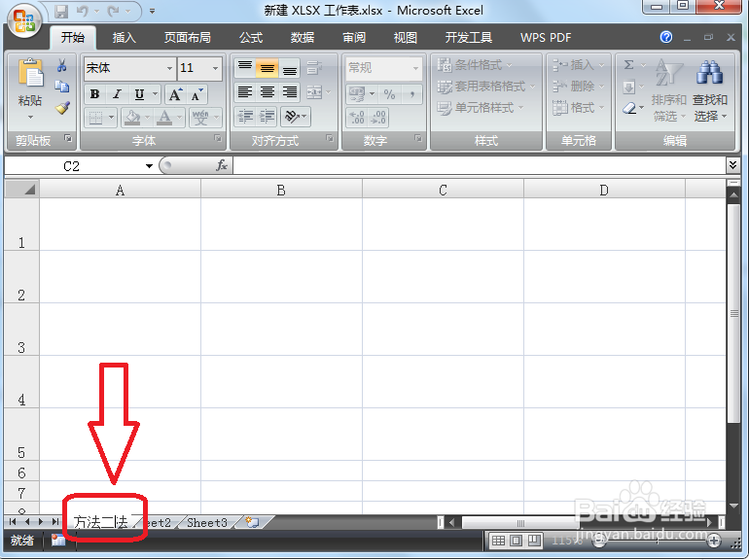Open the 数据 ribbon tab

point(303,37)
